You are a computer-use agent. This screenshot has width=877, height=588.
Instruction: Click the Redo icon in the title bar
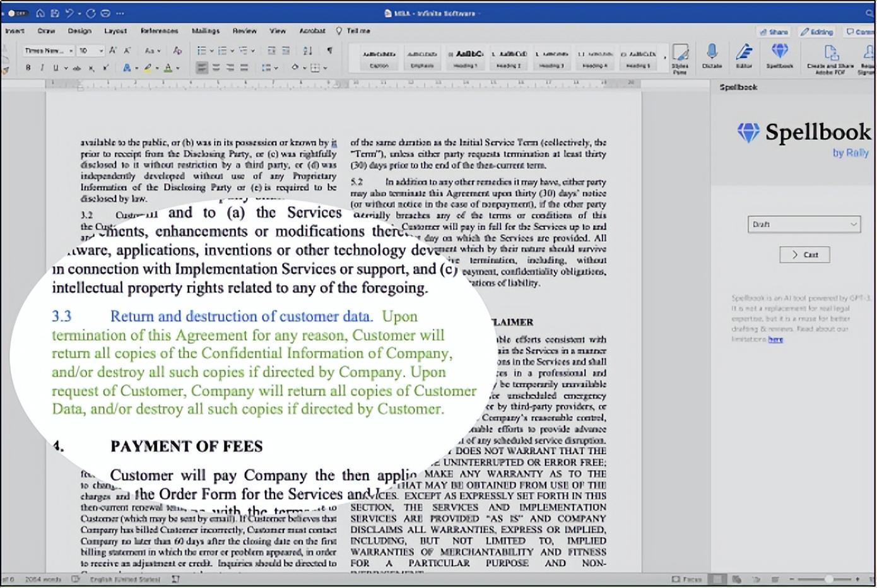[x=91, y=13]
